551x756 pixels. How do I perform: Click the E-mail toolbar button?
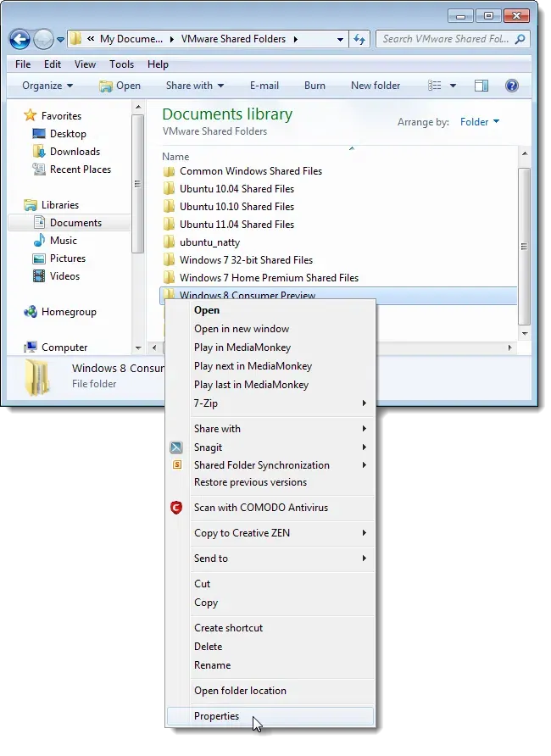pos(264,86)
